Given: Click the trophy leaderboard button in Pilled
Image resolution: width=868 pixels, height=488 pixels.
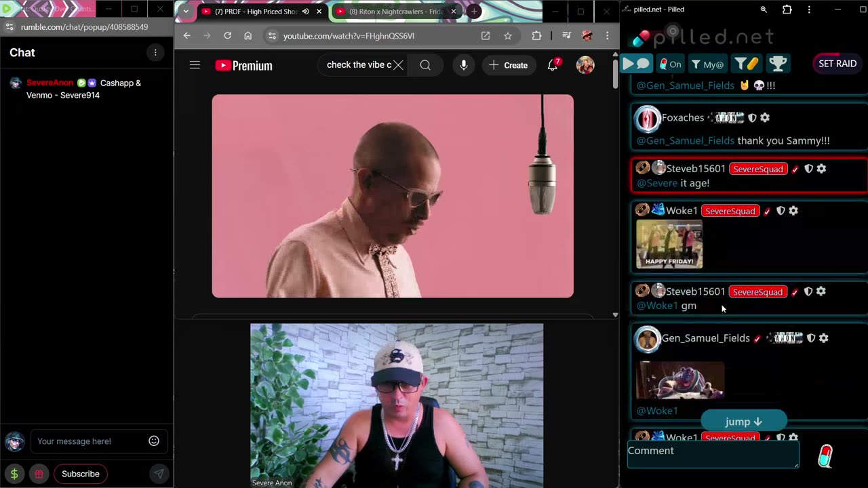Looking at the screenshot, I should tap(778, 64).
